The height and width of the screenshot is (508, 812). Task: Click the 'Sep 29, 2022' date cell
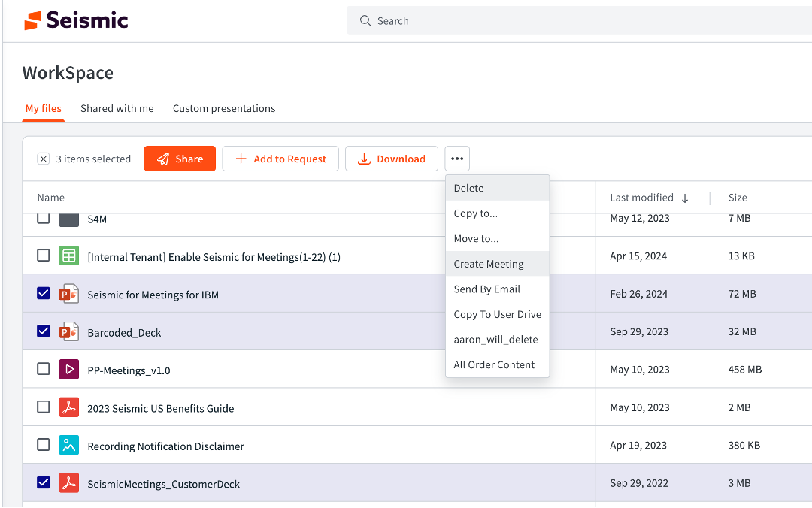pyautogui.click(x=638, y=483)
